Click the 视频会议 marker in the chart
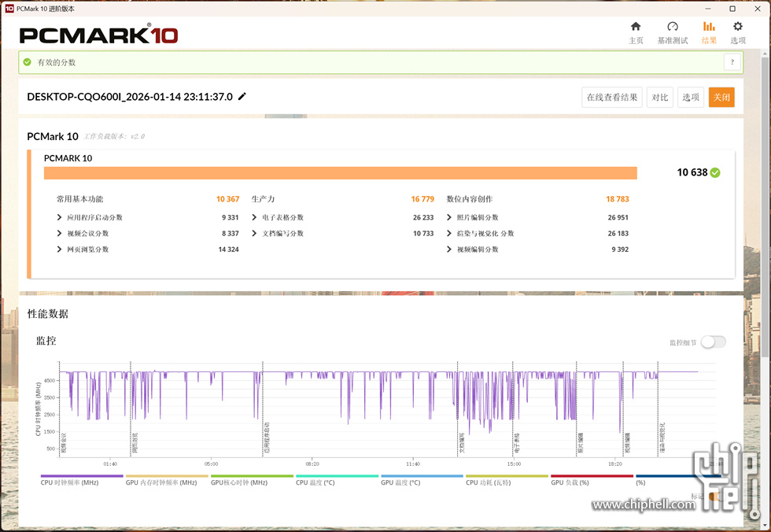The height and width of the screenshot is (532, 771). pos(63,442)
